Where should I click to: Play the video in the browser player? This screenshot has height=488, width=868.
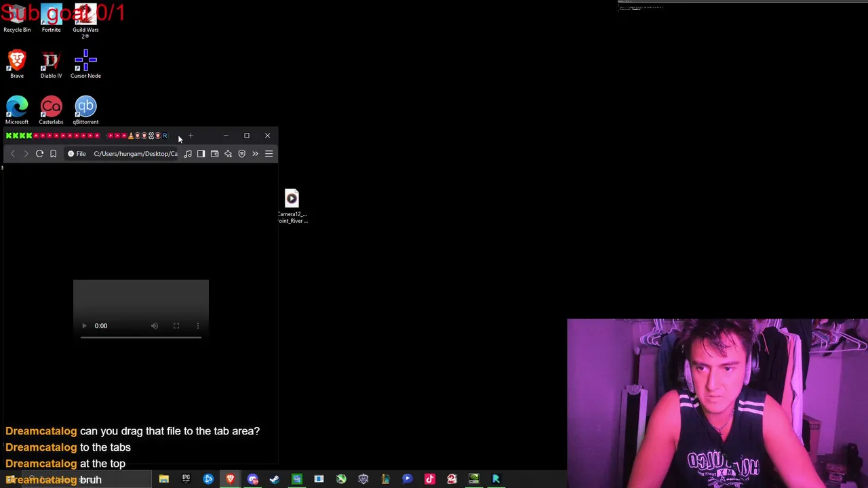point(84,326)
